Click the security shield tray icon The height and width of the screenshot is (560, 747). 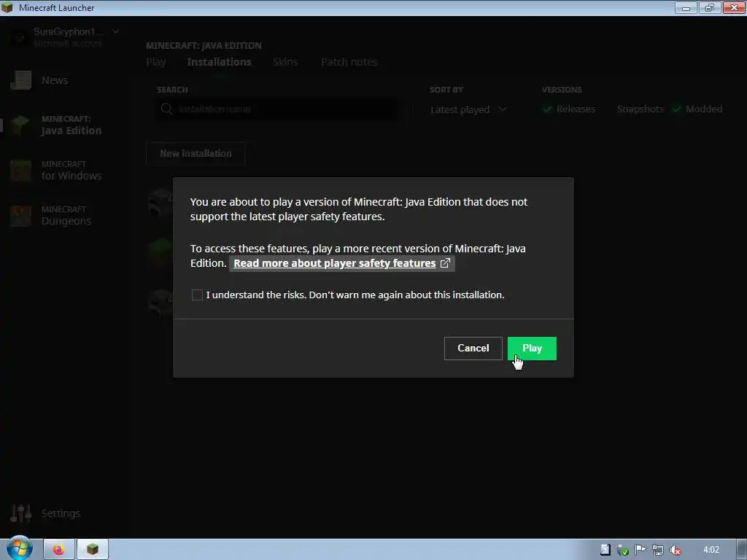point(623,550)
